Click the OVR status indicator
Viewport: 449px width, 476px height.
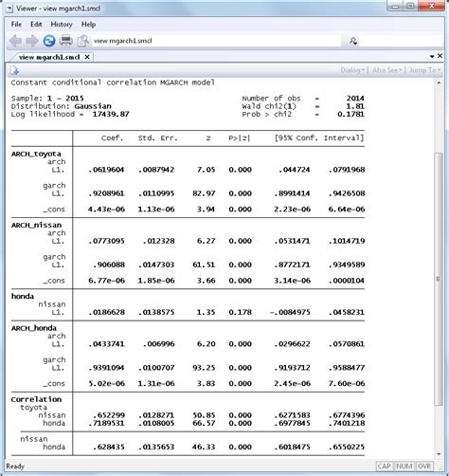424,467
